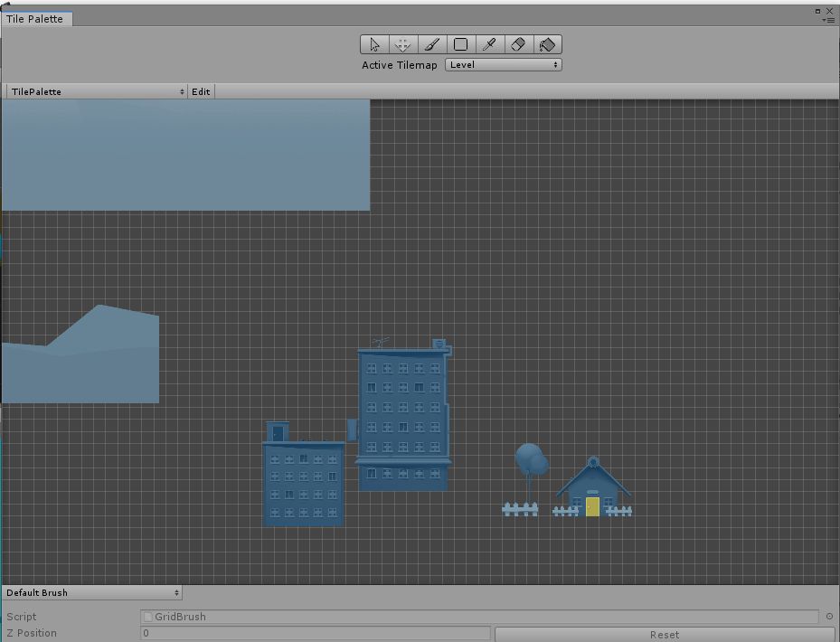Select the arrow Select tool
840x642 pixels.
pyautogui.click(x=374, y=44)
